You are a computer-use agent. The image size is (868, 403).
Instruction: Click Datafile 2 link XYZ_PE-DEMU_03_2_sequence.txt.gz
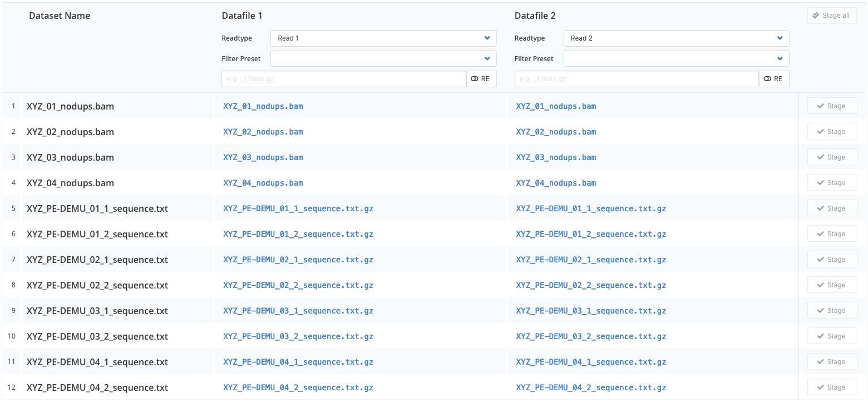coord(591,336)
